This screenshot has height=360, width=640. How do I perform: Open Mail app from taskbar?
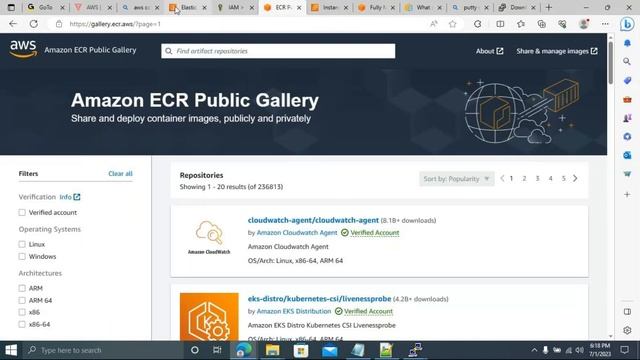tap(329, 350)
